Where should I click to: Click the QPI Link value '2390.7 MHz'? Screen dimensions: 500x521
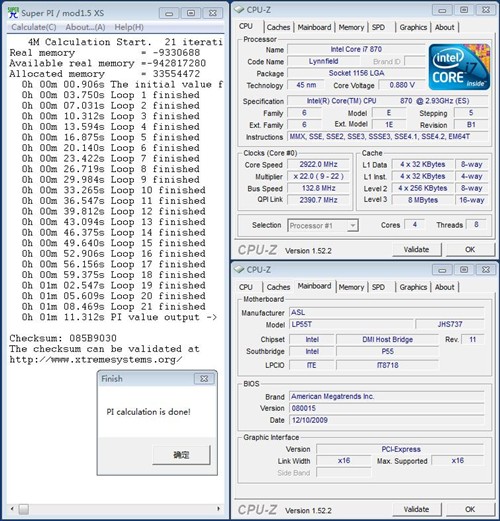(318, 200)
